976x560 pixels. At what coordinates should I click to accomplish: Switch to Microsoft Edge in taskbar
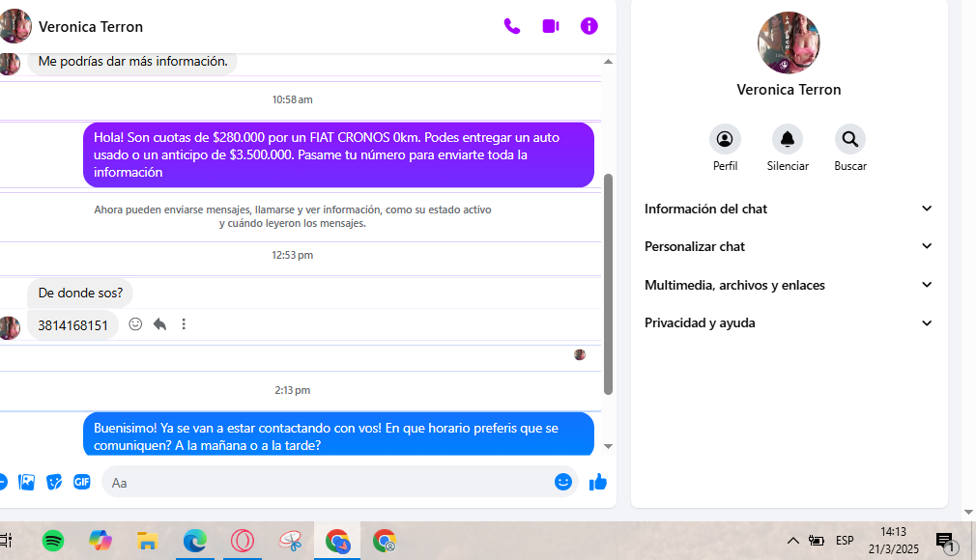[195, 541]
